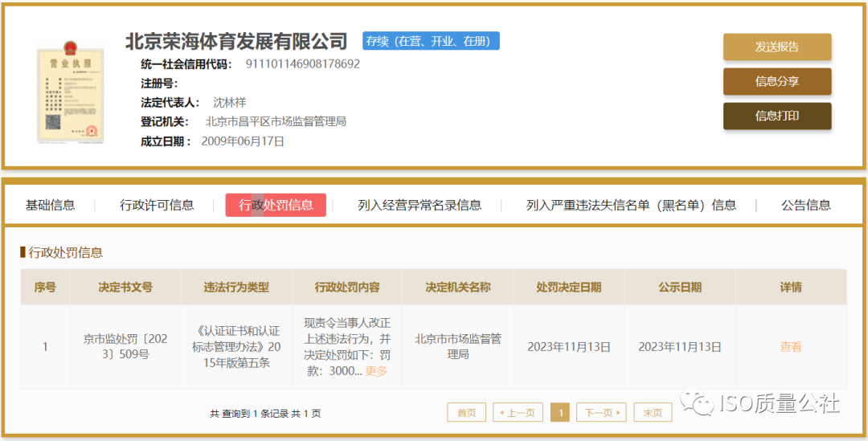Open 查看 details link for penalty record
868x441 pixels.
click(791, 347)
